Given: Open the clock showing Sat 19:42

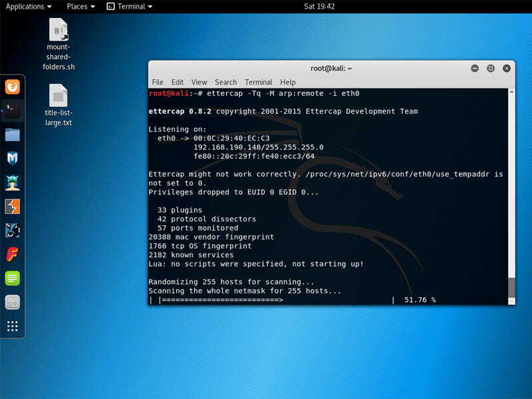Looking at the screenshot, I should click(319, 7).
